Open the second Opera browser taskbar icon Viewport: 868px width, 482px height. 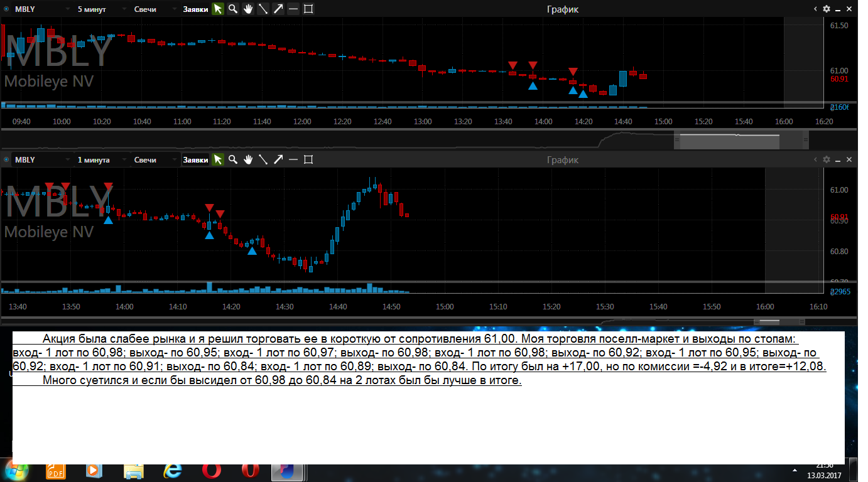point(251,471)
